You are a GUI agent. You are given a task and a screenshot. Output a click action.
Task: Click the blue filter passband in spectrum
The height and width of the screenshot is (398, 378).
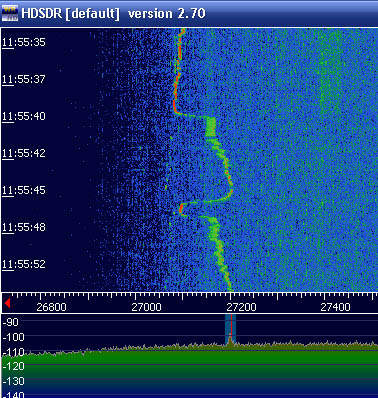[230, 328]
